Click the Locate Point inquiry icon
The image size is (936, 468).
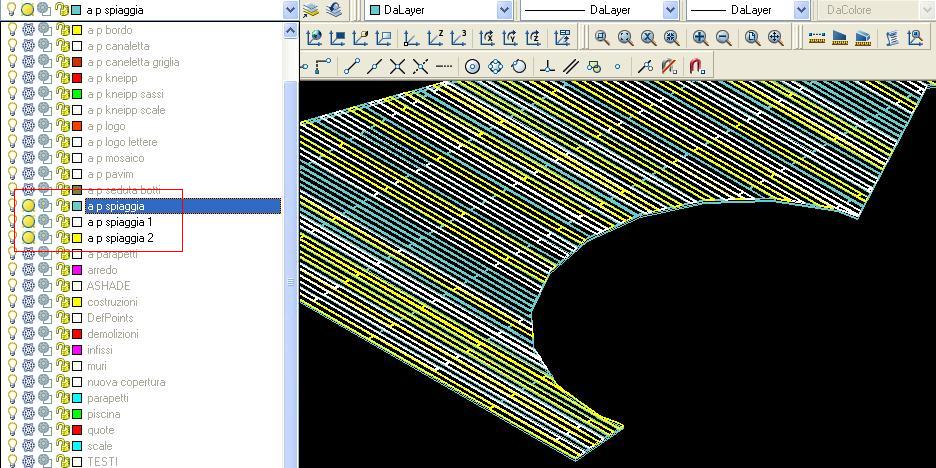coord(915,38)
